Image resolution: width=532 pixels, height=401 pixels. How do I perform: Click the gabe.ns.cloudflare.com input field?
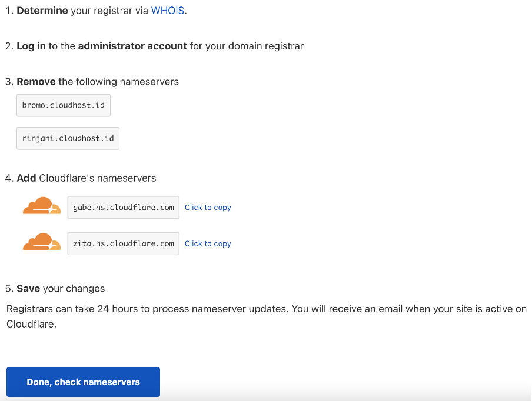click(x=122, y=208)
